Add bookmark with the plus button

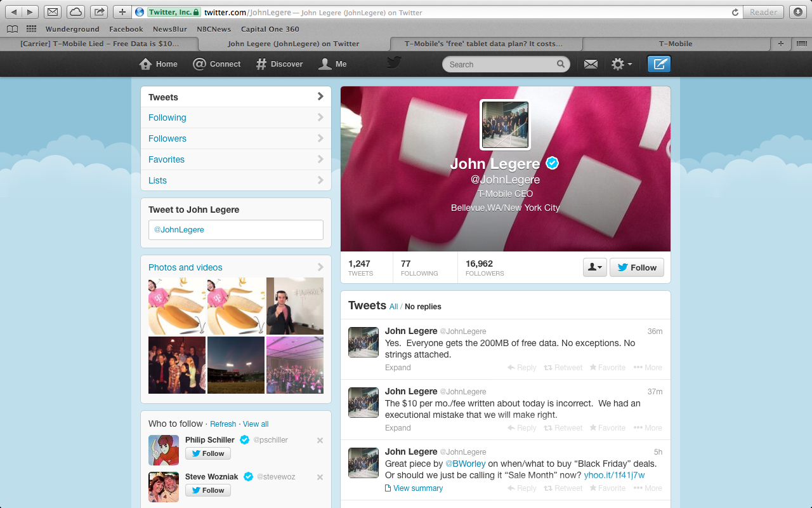(122, 12)
